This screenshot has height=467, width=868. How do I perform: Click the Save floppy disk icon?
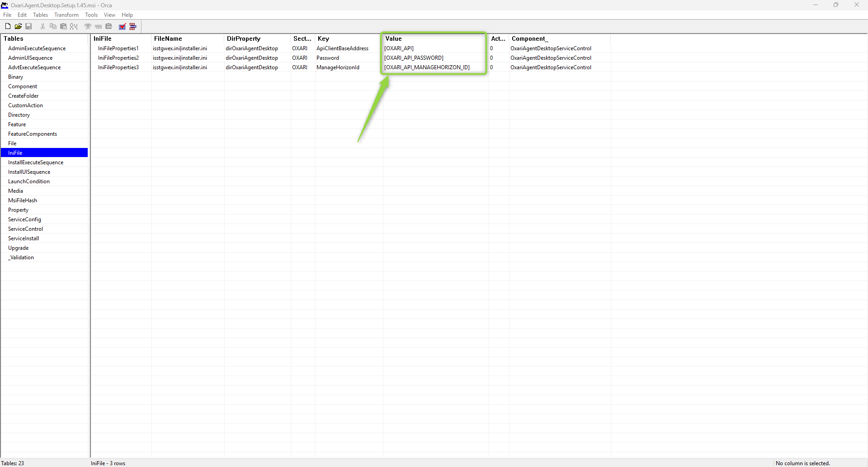pos(28,26)
